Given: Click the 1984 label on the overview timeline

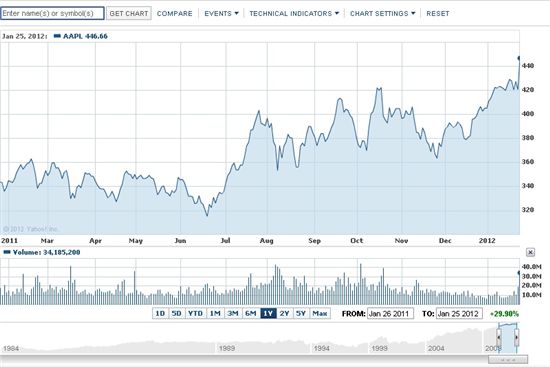Looking at the screenshot, I should click(11, 348).
